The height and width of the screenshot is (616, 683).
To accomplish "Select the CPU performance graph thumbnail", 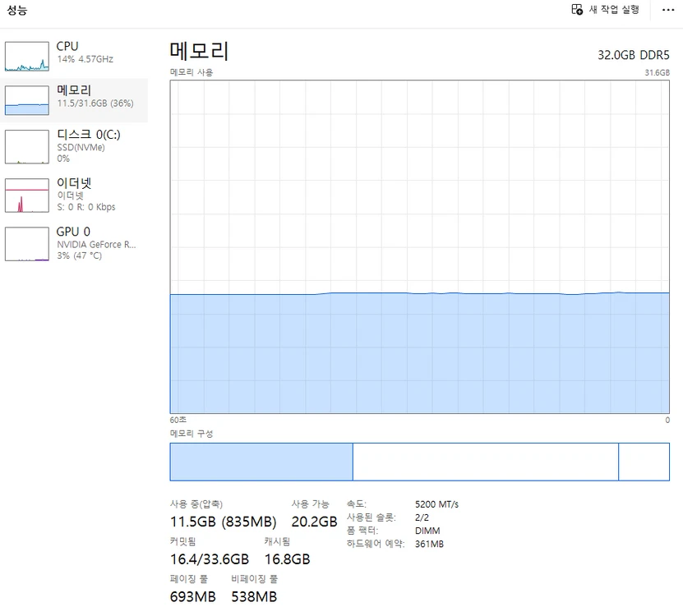I will coord(27,56).
